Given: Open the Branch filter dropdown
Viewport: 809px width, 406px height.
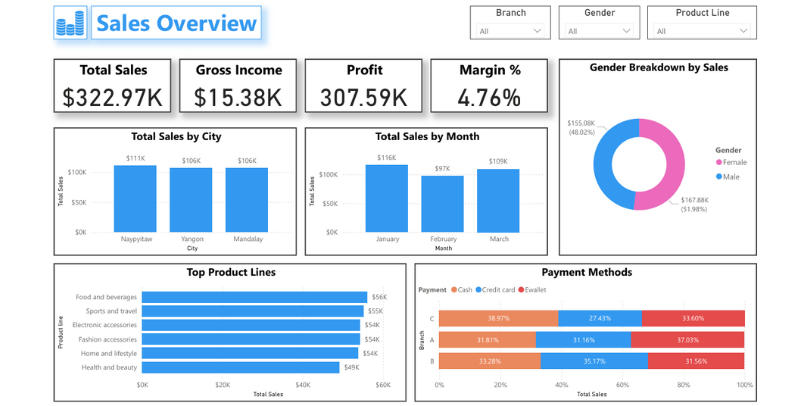Looking at the screenshot, I should tap(510, 31).
